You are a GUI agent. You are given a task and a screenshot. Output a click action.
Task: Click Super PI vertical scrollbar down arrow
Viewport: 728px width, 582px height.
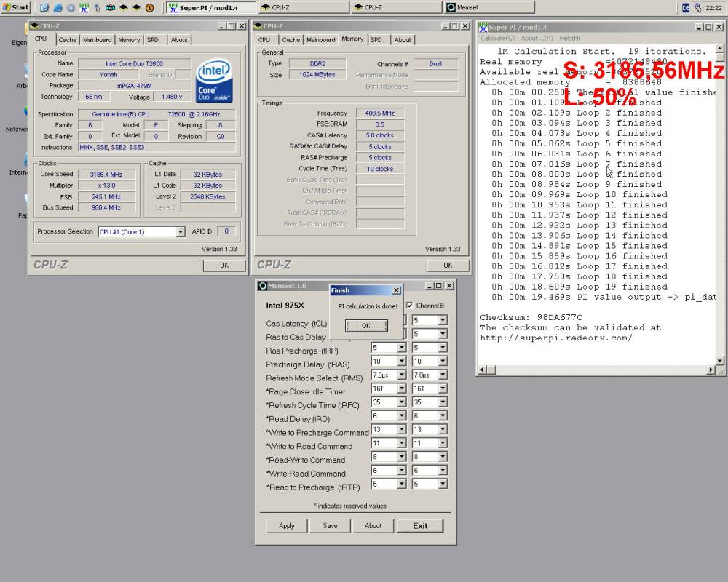click(x=720, y=361)
